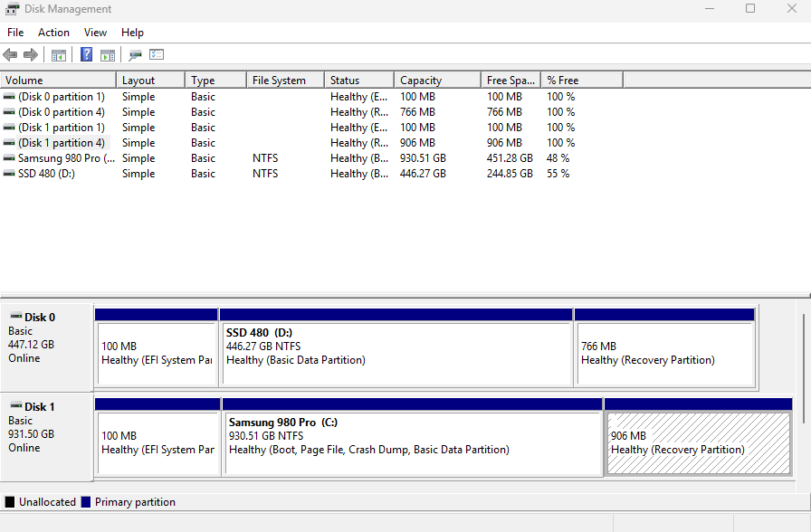The width and height of the screenshot is (811, 532).
Task: Click the Rescan Disks magnifier toolbar icon
Action: coord(136,55)
